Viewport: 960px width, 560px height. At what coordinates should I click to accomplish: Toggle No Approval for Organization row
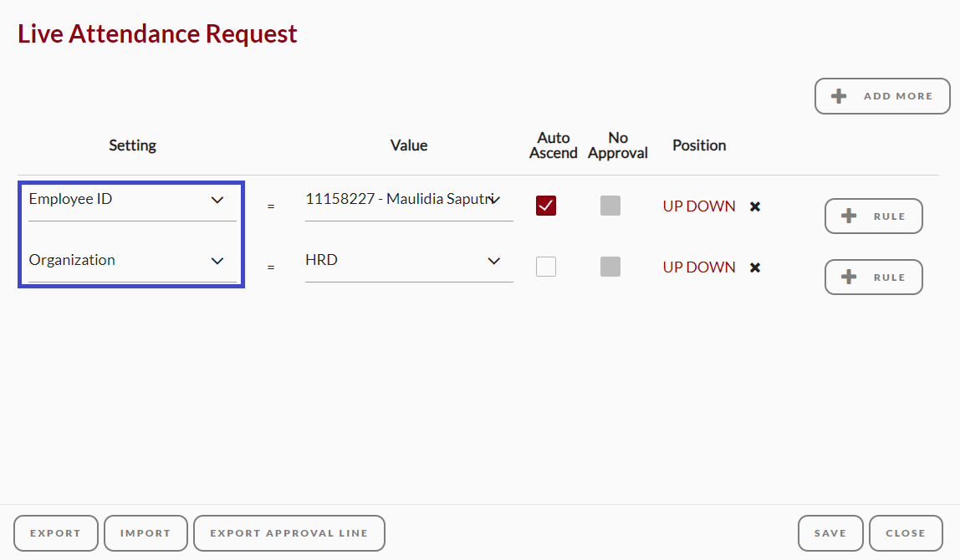tap(610, 267)
